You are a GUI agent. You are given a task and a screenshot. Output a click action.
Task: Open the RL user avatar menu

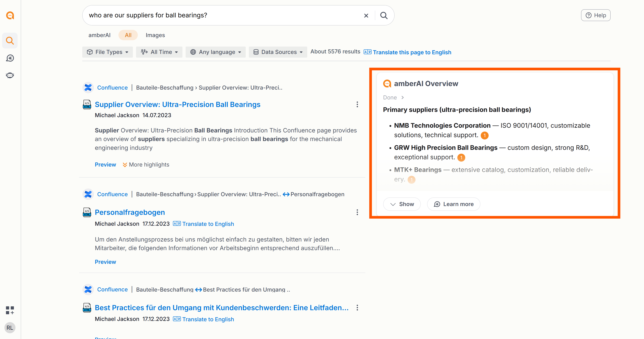10,328
